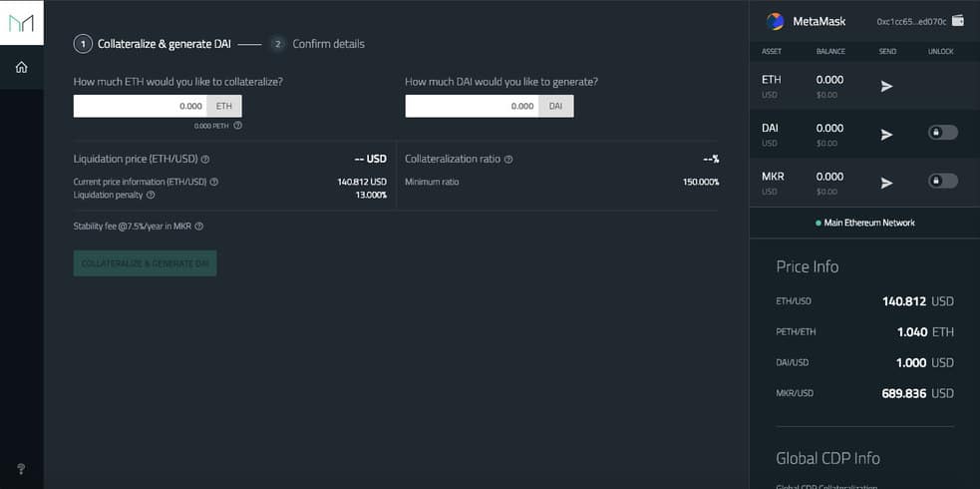Click the Global CDP Info heading
This screenshot has width=980, height=489.
[827, 458]
